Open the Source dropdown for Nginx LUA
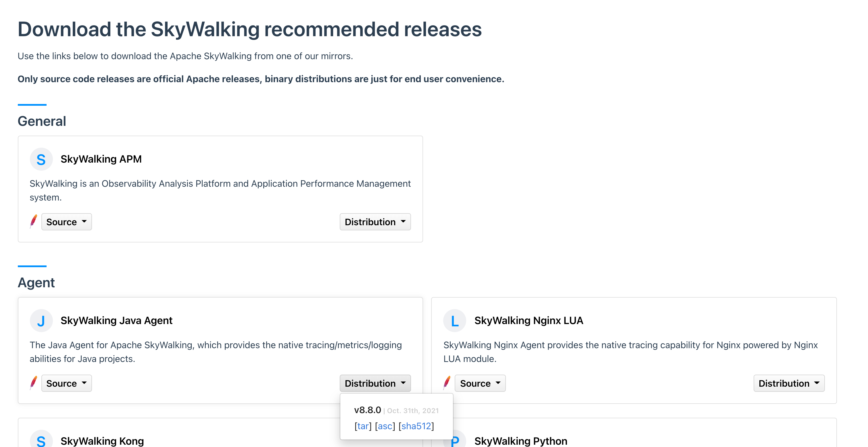This screenshot has width=868, height=447. [480, 383]
